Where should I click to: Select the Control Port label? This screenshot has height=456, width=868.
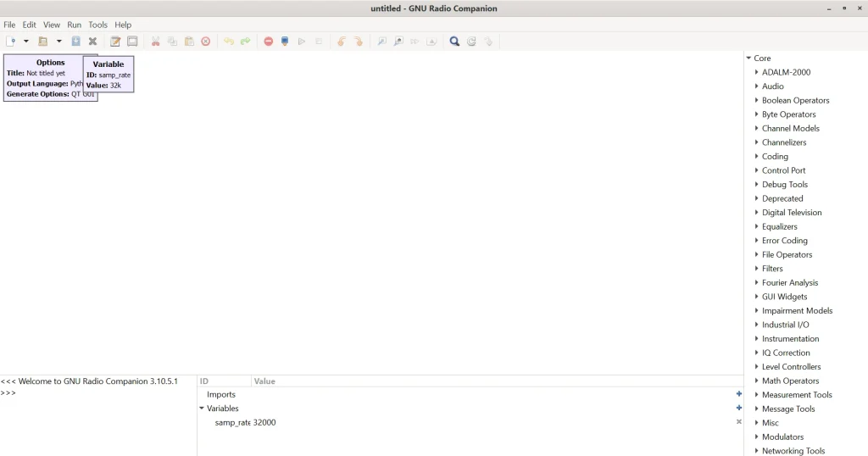[784, 170]
